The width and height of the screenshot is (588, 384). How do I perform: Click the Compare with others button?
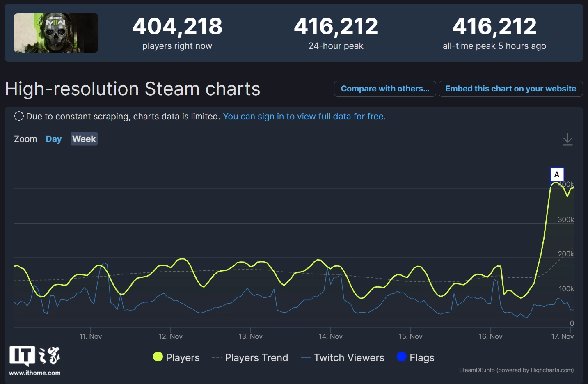tap(384, 89)
